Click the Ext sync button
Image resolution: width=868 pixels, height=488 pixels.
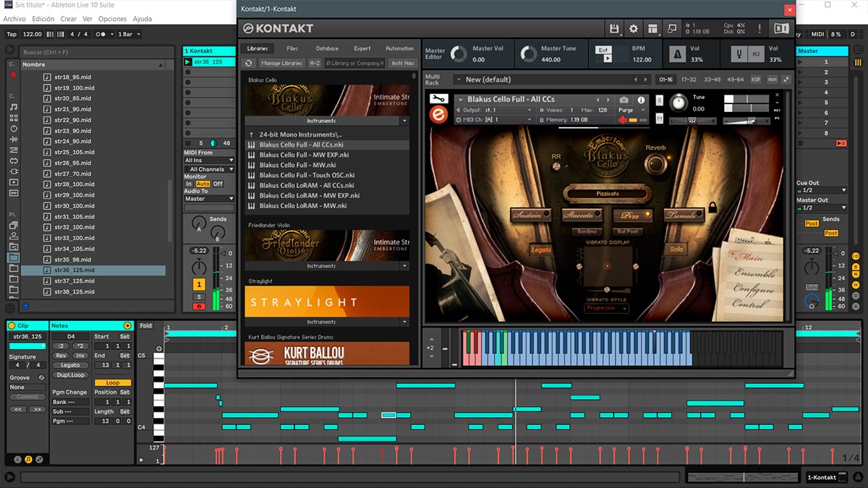[x=603, y=50]
